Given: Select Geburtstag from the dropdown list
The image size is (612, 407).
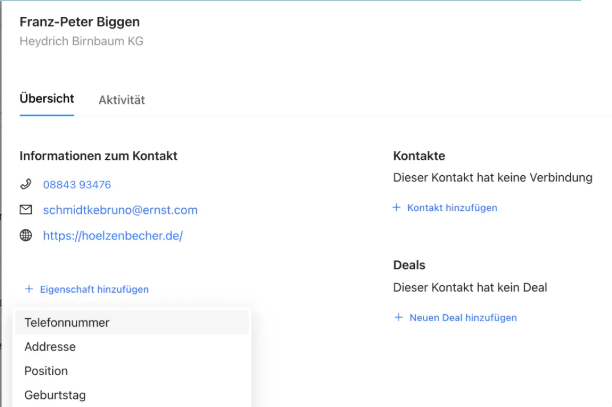Looking at the screenshot, I should pyautogui.click(x=55, y=395).
